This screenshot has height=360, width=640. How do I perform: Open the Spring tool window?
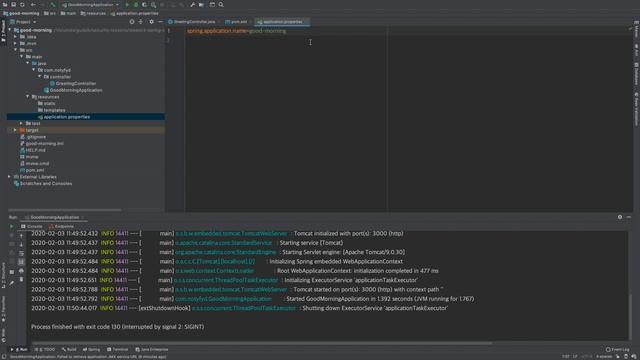(91, 349)
